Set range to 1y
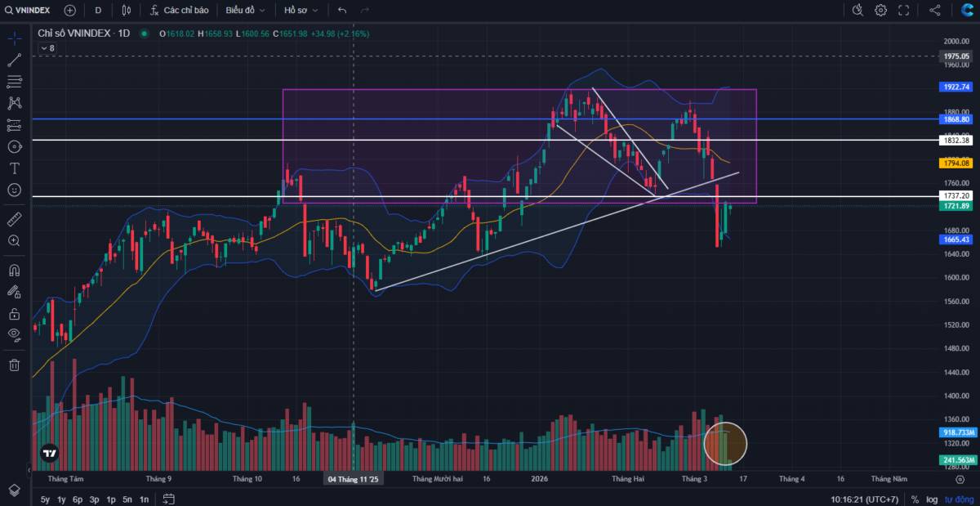 tap(62, 499)
